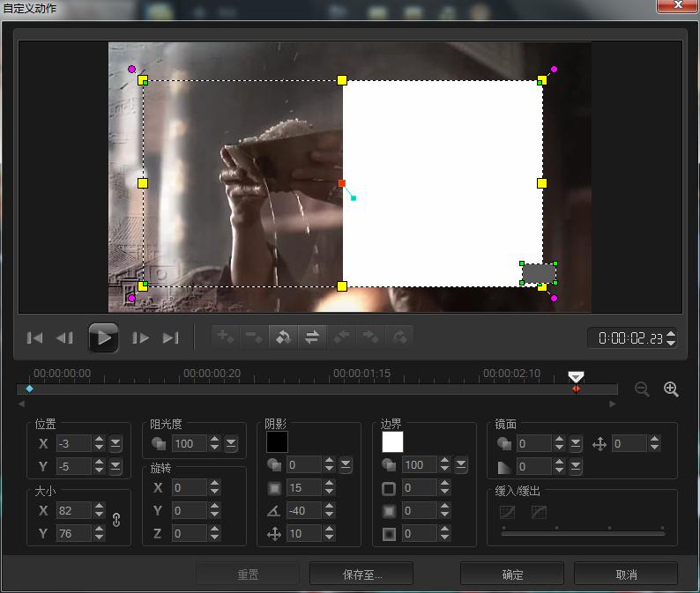The height and width of the screenshot is (593, 700).
Task: Click the swap keyframes arrows icon
Action: tap(311, 337)
